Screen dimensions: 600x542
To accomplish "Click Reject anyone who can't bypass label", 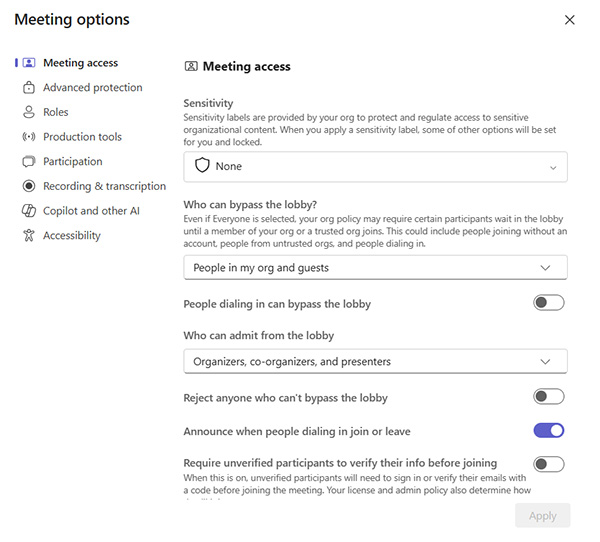I will pos(285,398).
